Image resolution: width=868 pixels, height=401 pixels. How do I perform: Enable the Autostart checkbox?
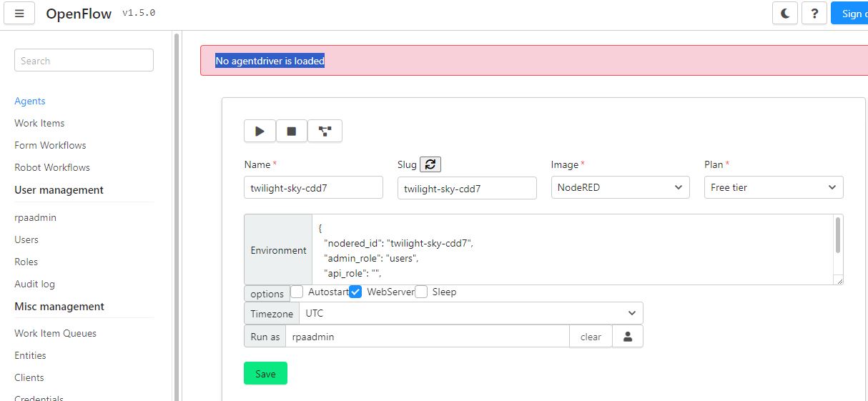(x=297, y=292)
